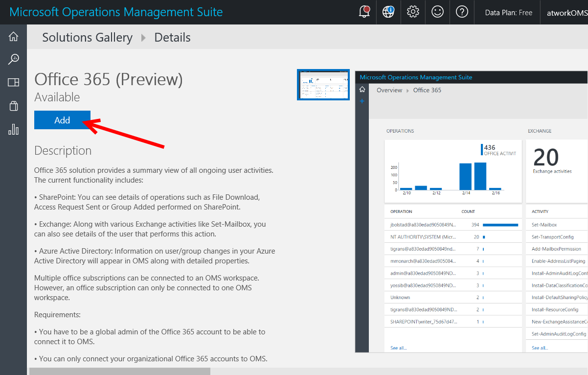Image resolution: width=588 pixels, height=375 pixels.
Task: Click the Home icon in left sidebar
Action: click(13, 37)
